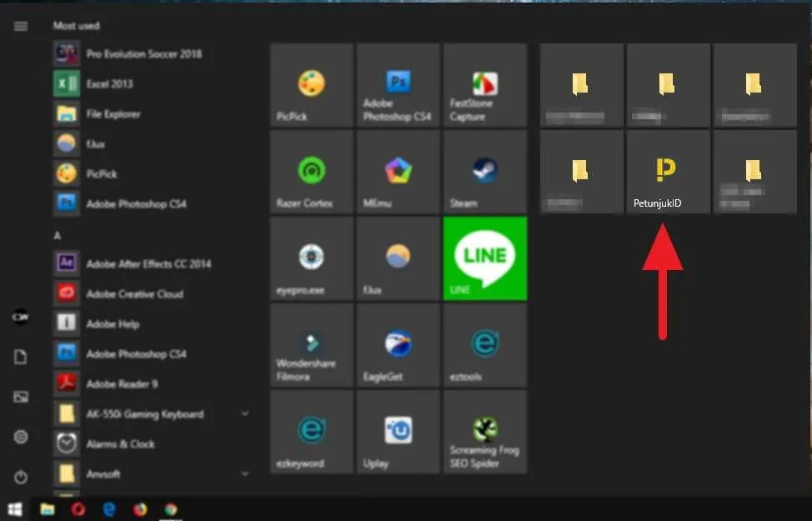Screen dimensions: 812x521
Task: Open the Razer Cortex tile
Action: (x=312, y=172)
